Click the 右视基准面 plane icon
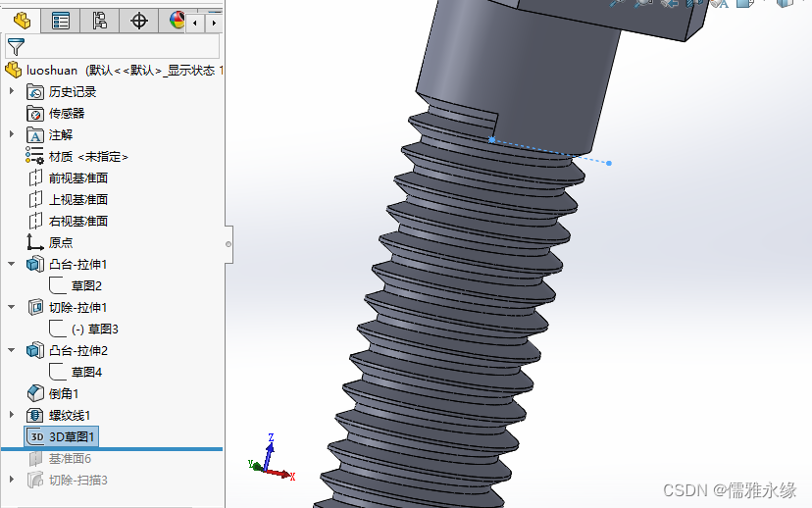 pos(35,221)
